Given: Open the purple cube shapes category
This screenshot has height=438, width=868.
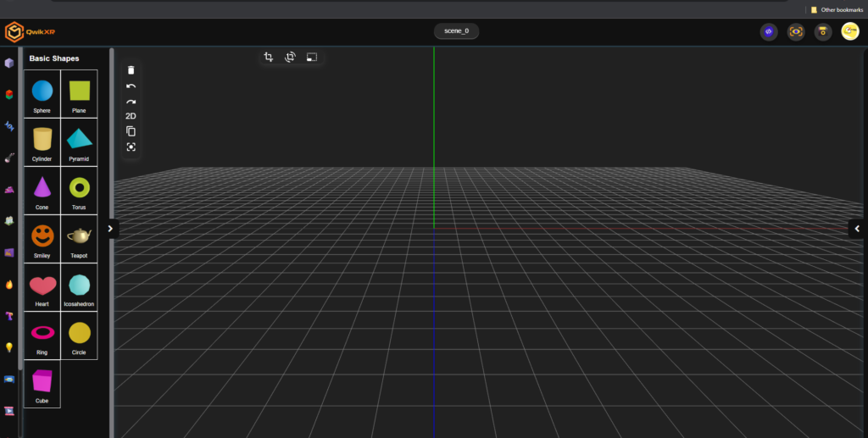Looking at the screenshot, I should tap(8, 63).
